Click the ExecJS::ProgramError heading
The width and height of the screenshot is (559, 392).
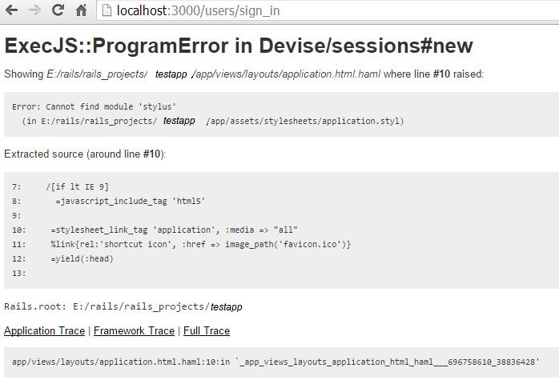click(238, 46)
